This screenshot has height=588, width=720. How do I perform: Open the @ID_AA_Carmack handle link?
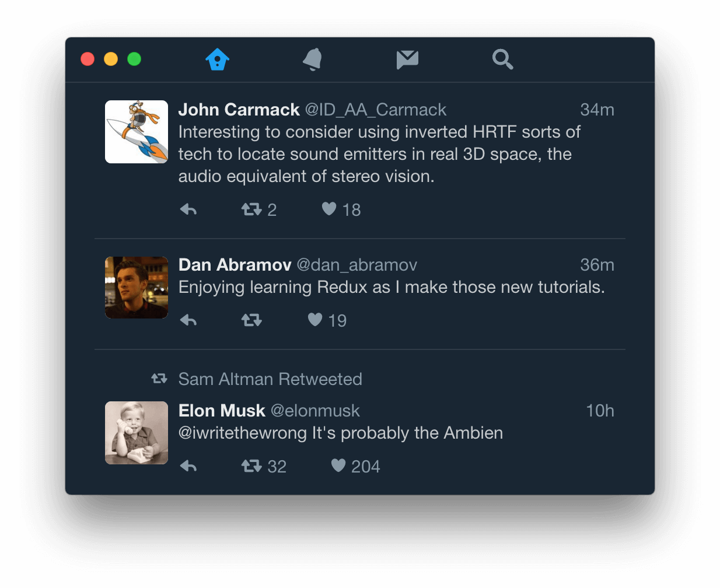click(x=375, y=110)
